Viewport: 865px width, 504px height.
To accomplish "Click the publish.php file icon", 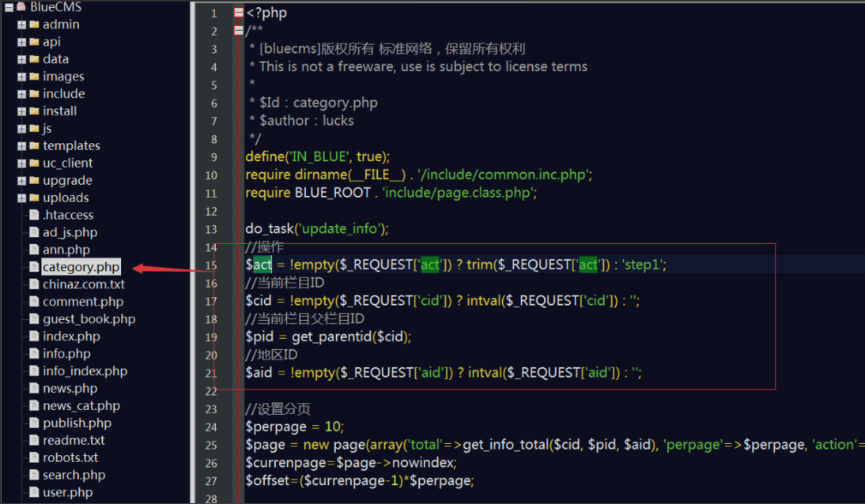I will [x=34, y=423].
